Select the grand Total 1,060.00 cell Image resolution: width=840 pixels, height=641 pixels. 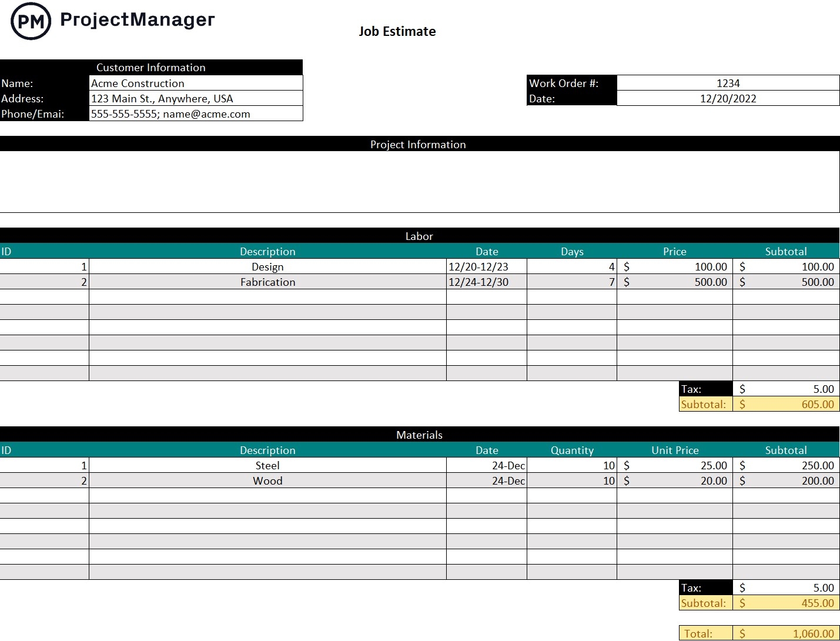coord(786,633)
